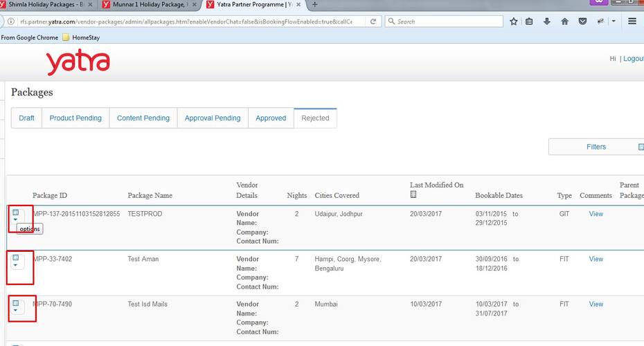Click the Type column header

tap(564, 195)
